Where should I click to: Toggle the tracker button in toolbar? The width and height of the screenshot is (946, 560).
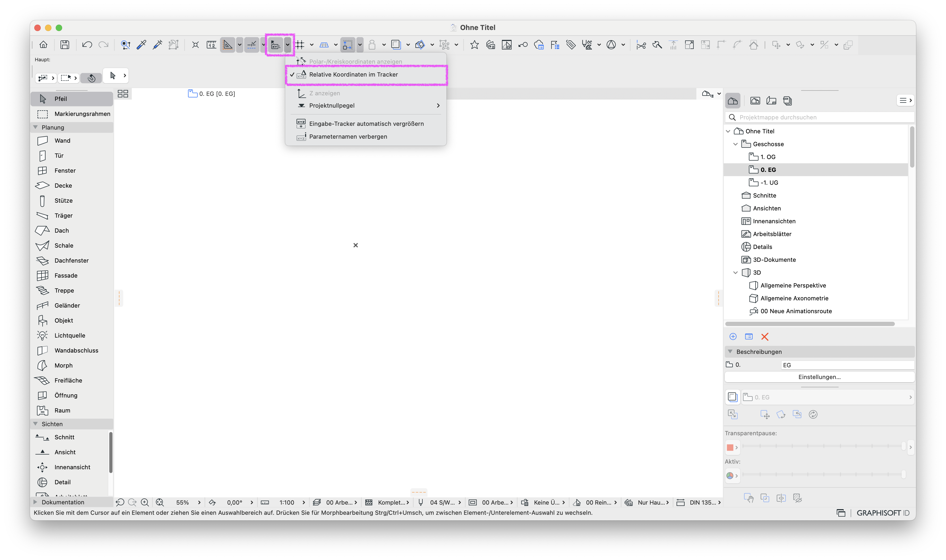(x=276, y=45)
